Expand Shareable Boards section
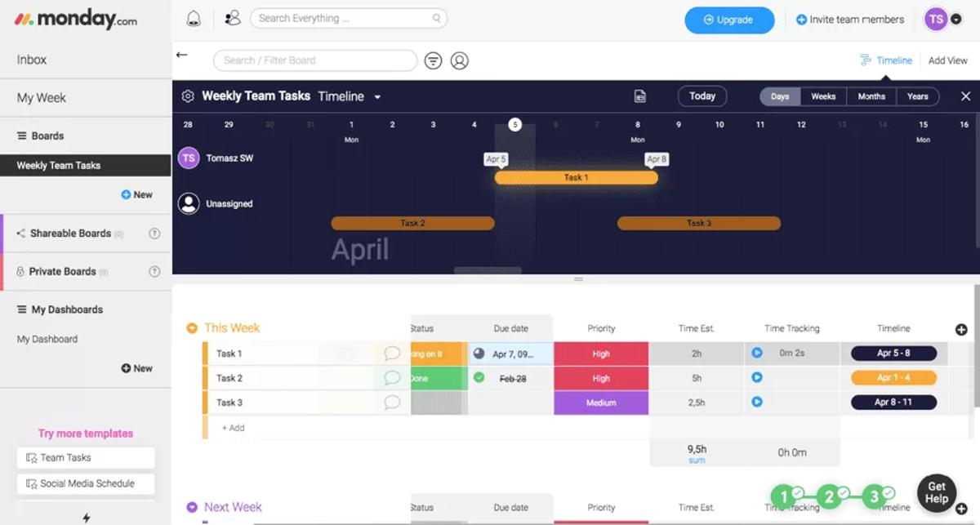980x525 pixels. coord(69,234)
